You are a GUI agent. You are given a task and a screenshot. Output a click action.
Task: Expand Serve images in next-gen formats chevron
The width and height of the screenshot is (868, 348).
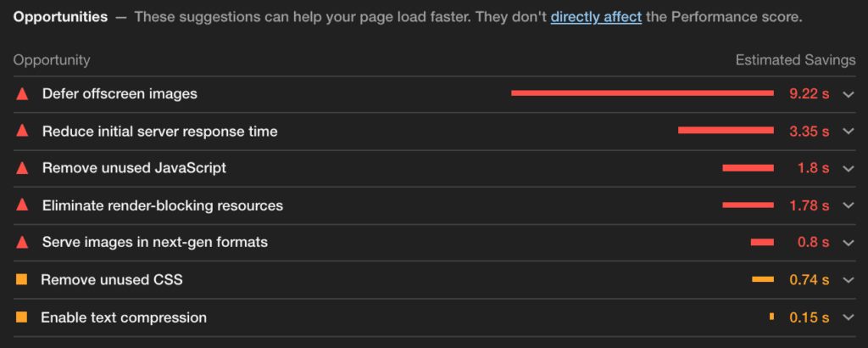(x=849, y=242)
